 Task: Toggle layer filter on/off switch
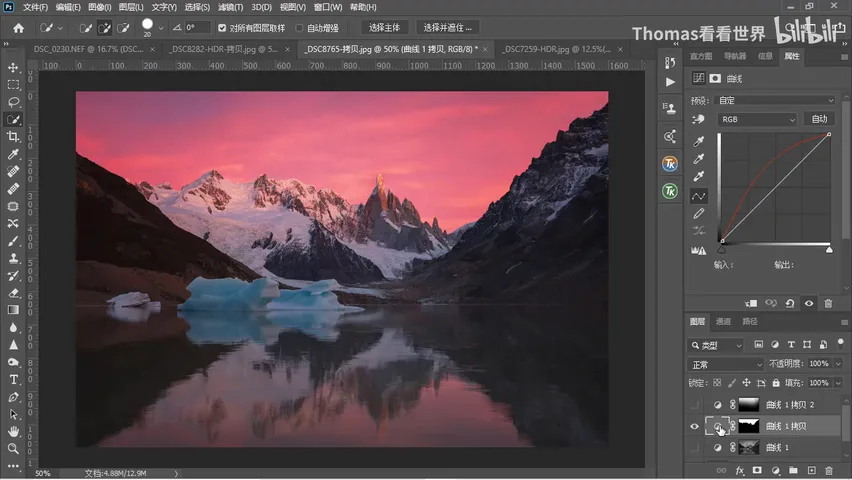[841, 343]
